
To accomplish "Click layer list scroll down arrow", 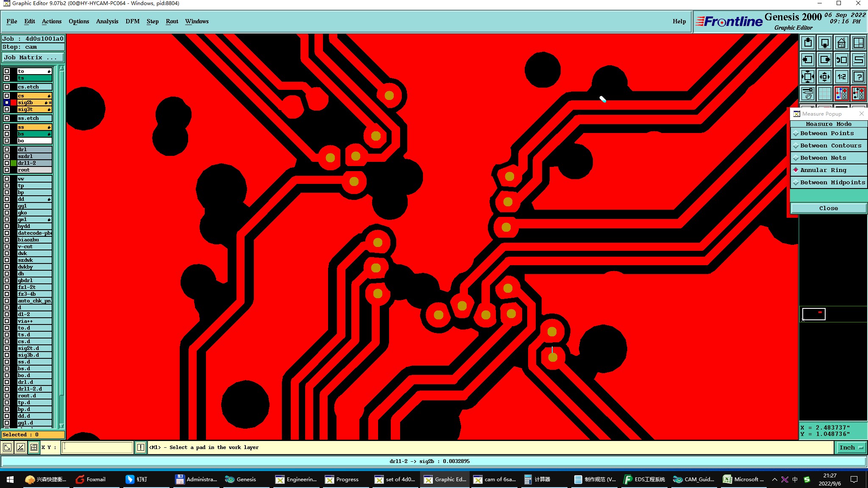I will (61, 426).
